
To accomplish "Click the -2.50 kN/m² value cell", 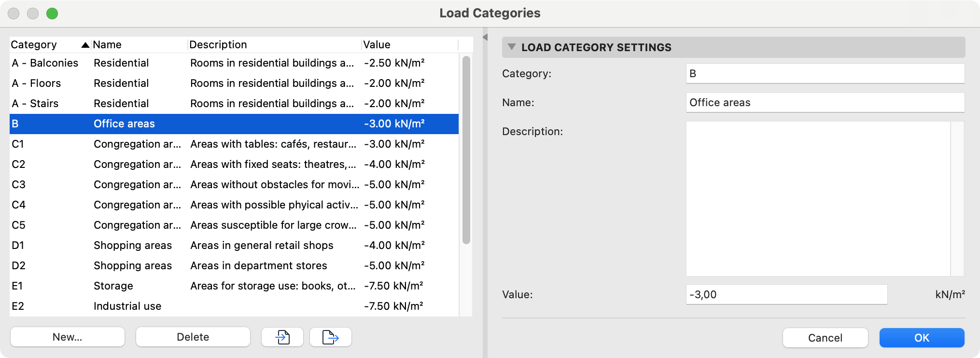I will [394, 63].
